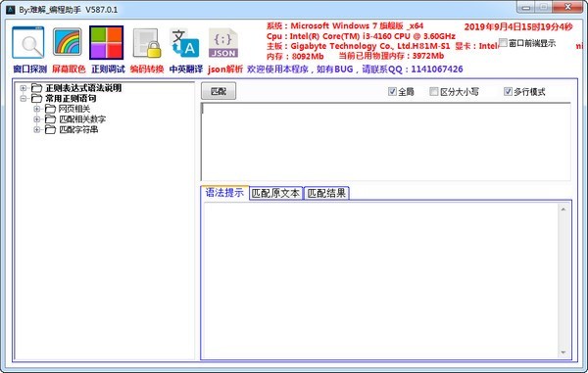Click the 中英翻译 text label
Image resolution: width=588 pixels, height=373 pixels.
(186, 70)
